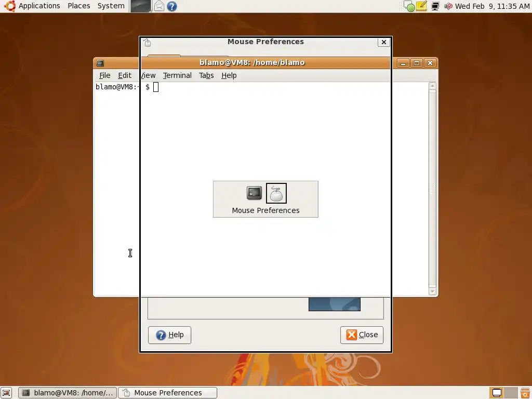
Task: Close the terminal window
Action: point(430,63)
